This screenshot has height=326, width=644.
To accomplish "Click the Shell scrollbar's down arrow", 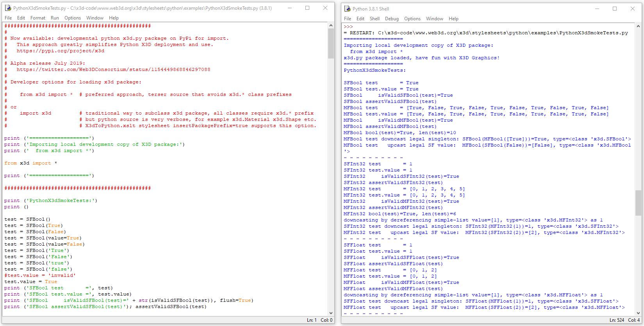I will pyautogui.click(x=638, y=313).
